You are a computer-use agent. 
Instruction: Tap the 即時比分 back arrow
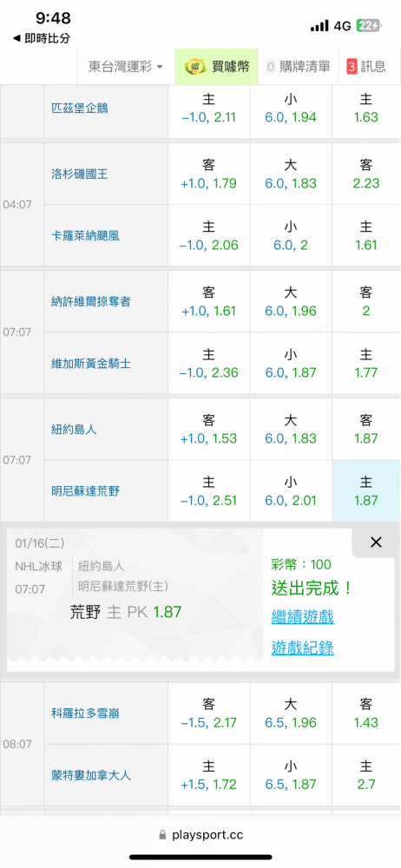point(16,39)
